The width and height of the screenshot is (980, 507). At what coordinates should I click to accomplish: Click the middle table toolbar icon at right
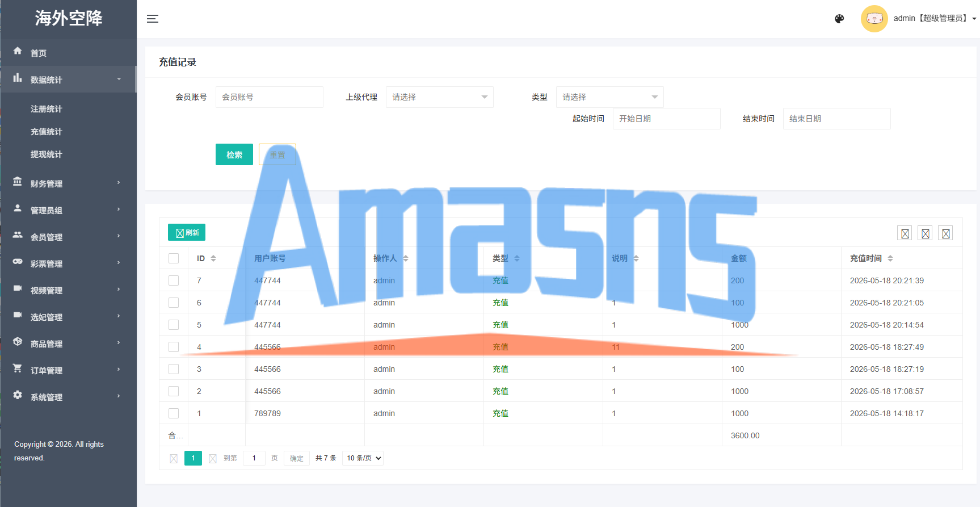pyautogui.click(x=926, y=233)
